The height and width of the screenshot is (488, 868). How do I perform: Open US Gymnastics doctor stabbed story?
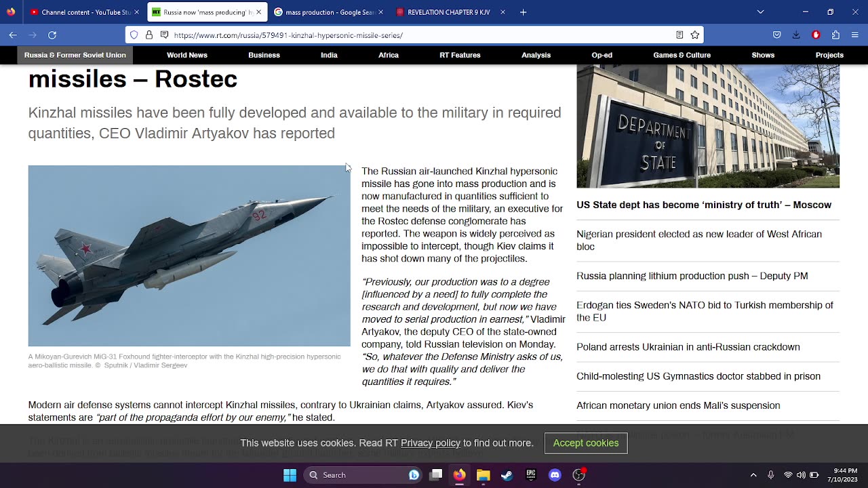click(x=698, y=376)
